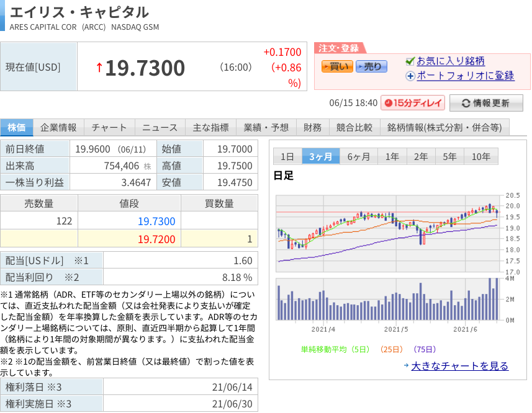Switch to 業績・予想 tab
The width and height of the screenshot is (532, 413).
coord(266,127)
